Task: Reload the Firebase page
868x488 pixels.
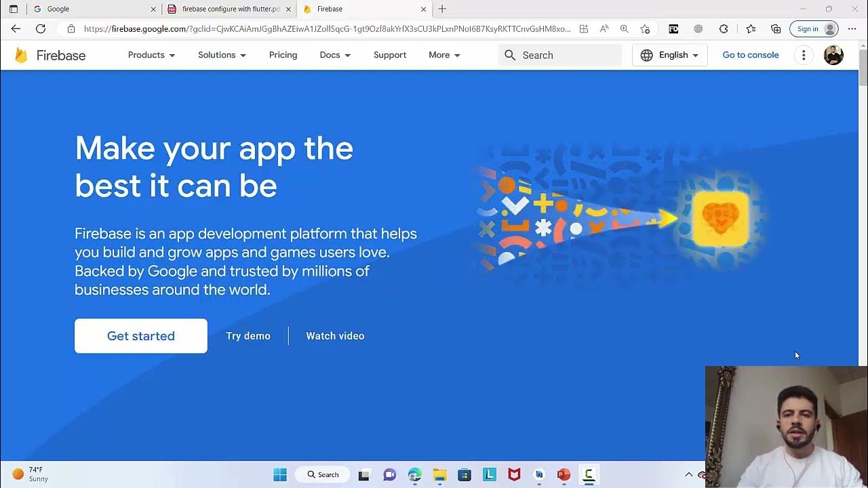Action: click(41, 28)
